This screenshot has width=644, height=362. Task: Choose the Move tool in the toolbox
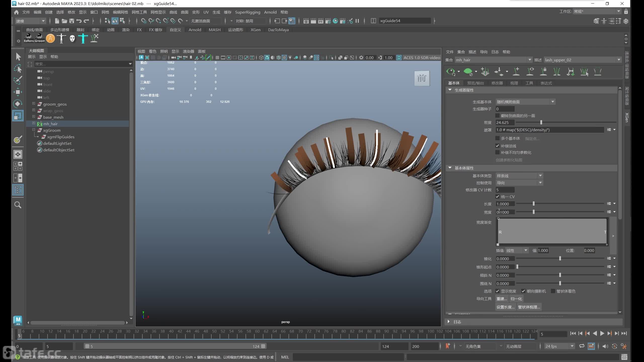tap(18, 92)
